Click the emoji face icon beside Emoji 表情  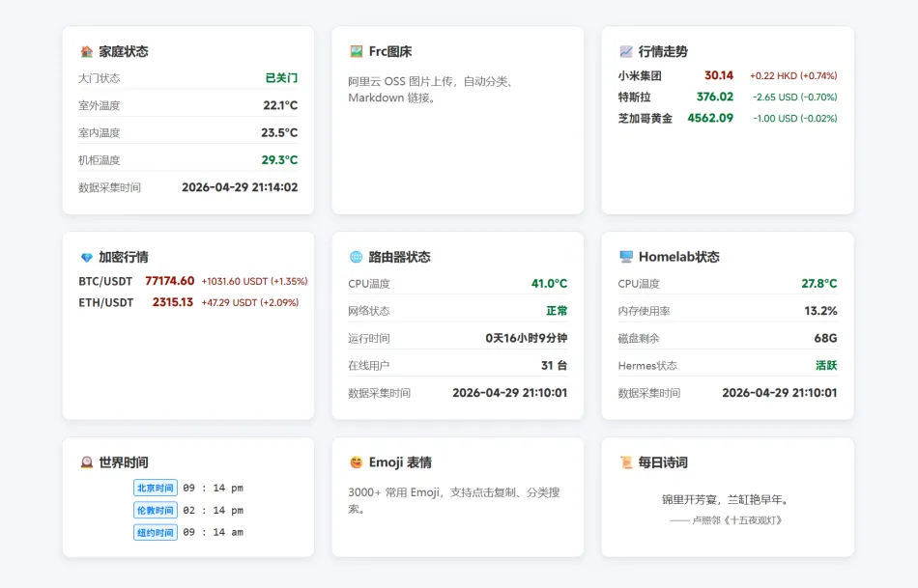(x=356, y=463)
